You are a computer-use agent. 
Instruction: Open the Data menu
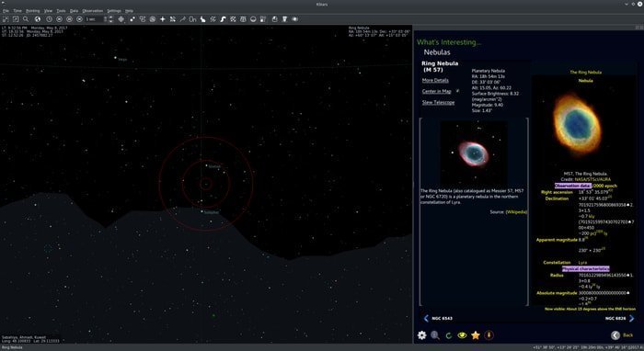pos(74,11)
